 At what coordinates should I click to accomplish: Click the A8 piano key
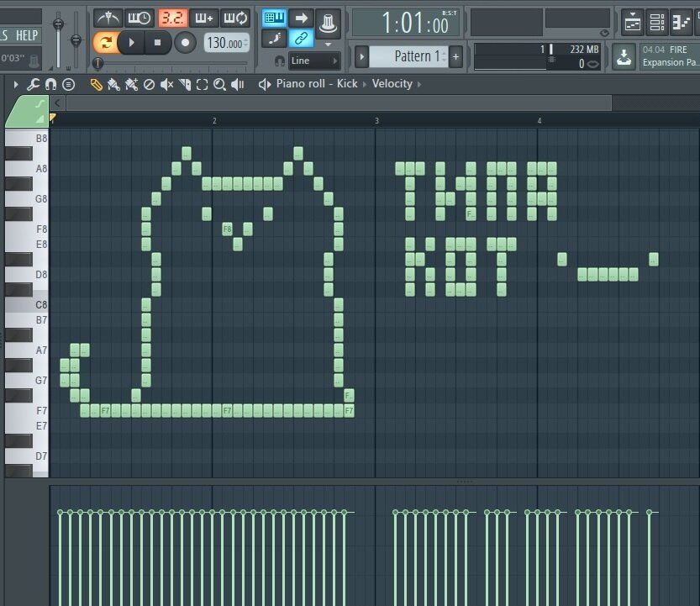coord(27,168)
